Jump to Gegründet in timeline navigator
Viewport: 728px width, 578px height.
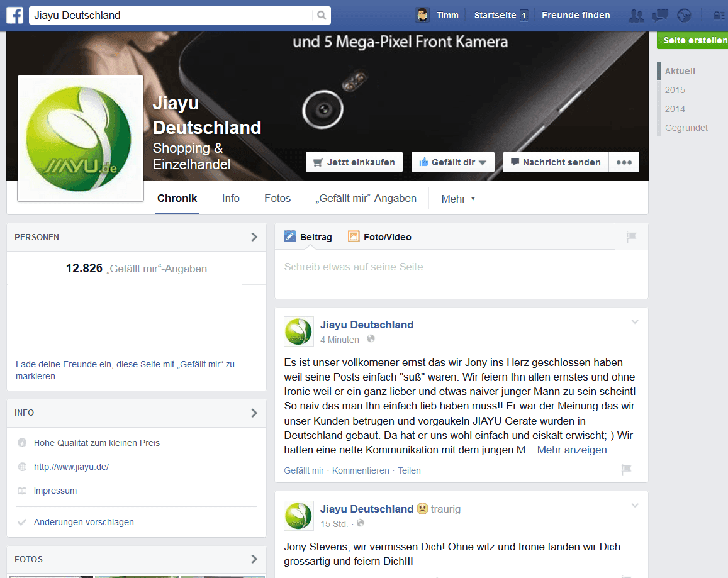pos(686,128)
